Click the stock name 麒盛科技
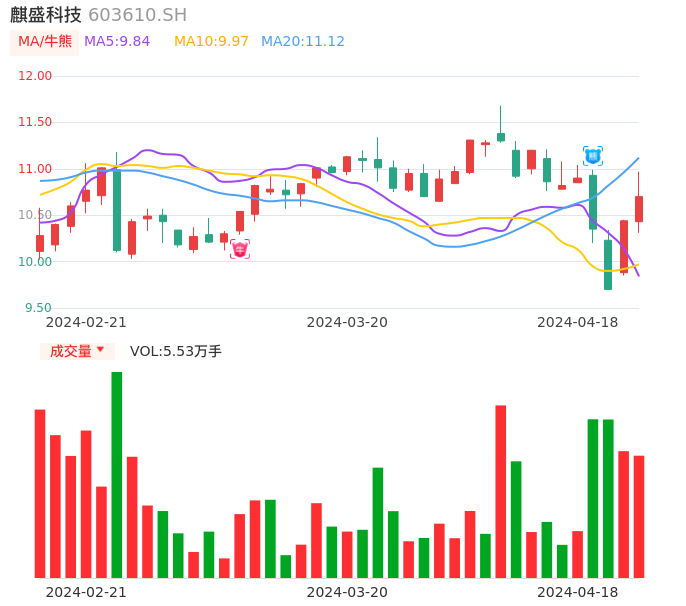 tap(46, 15)
